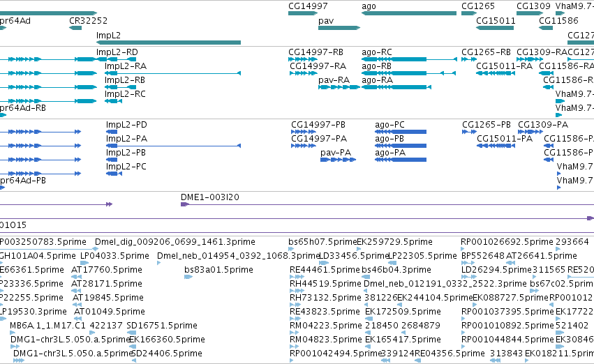Image resolution: width=594 pixels, height=364 pixels.
Task: Select the LD33456.5prime EST label
Action: 354,256
